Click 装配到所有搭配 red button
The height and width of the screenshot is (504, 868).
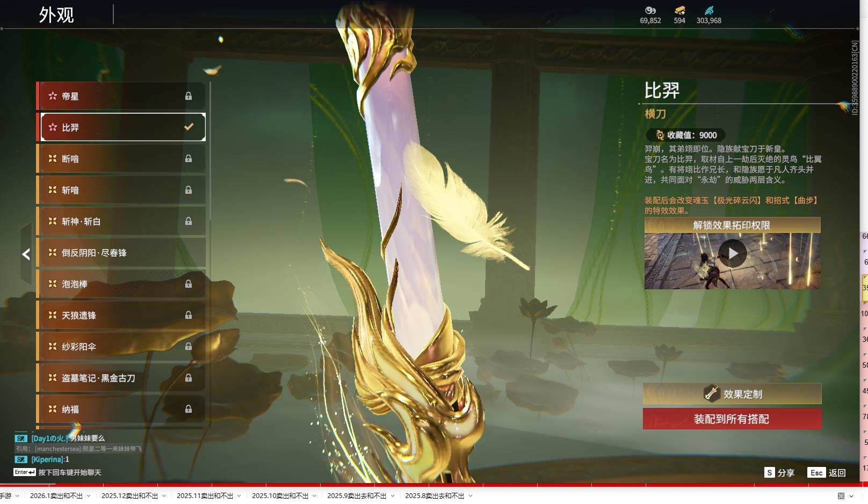pos(732,419)
